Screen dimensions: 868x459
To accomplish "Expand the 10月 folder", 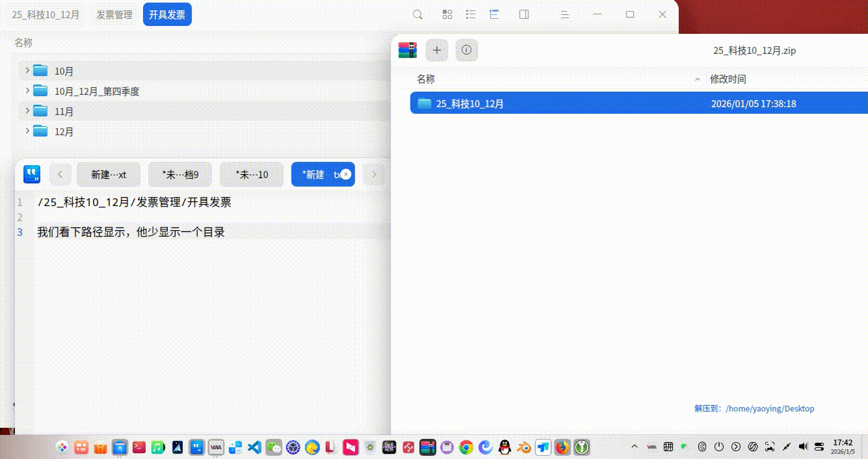I will click(27, 70).
